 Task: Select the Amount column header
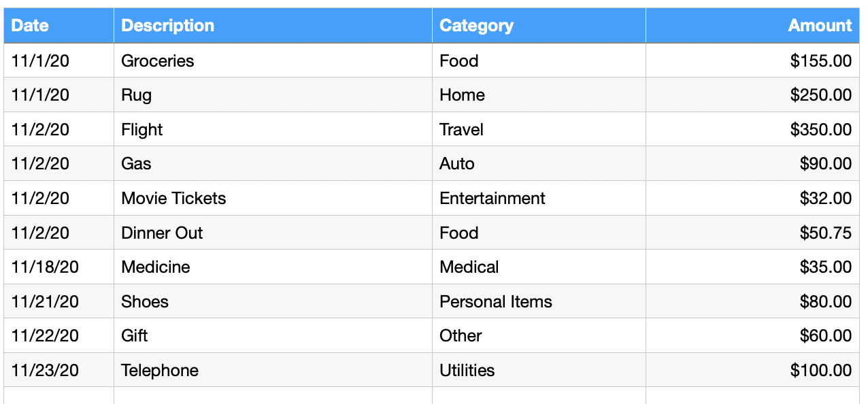tap(819, 26)
